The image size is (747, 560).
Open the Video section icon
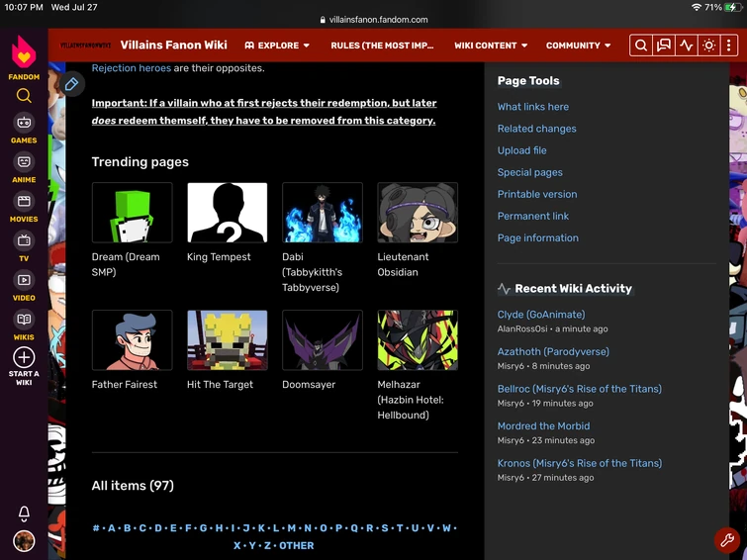(24, 280)
